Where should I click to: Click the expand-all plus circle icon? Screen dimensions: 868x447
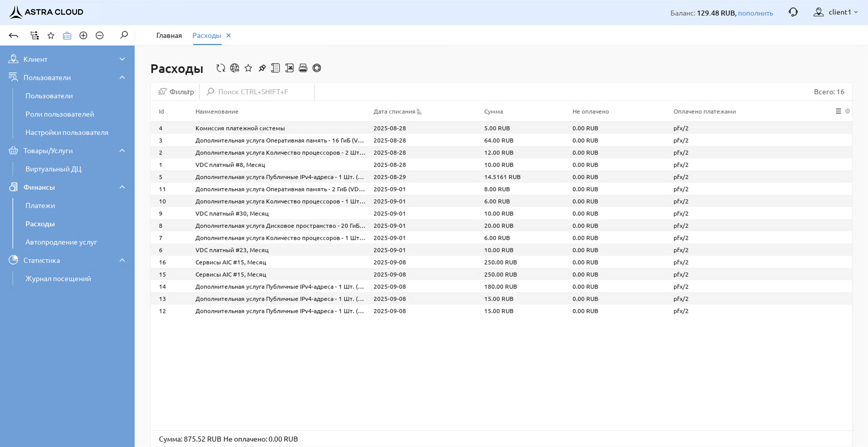click(83, 35)
